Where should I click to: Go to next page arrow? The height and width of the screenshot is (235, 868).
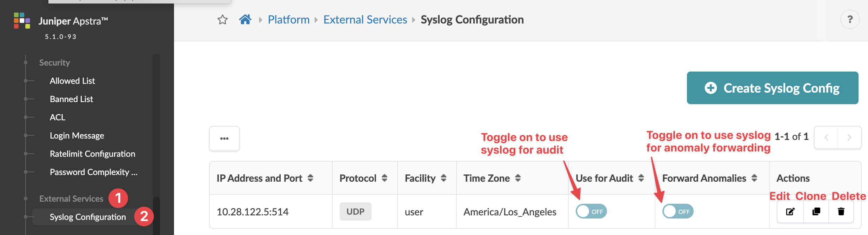point(849,137)
